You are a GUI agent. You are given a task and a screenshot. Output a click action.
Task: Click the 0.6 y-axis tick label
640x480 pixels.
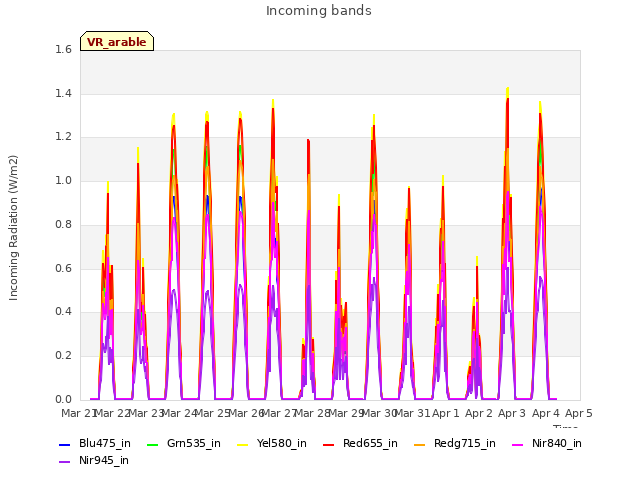coord(64,268)
